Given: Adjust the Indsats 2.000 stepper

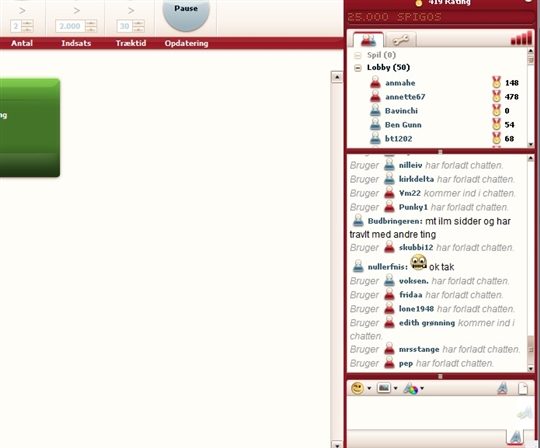Looking at the screenshot, I should [x=91, y=26].
